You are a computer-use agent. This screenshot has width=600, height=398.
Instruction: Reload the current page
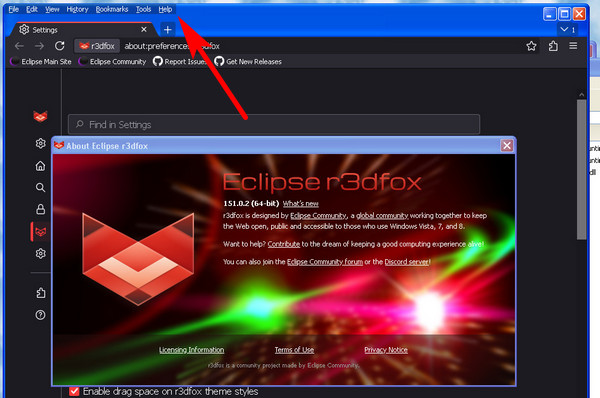coord(60,46)
